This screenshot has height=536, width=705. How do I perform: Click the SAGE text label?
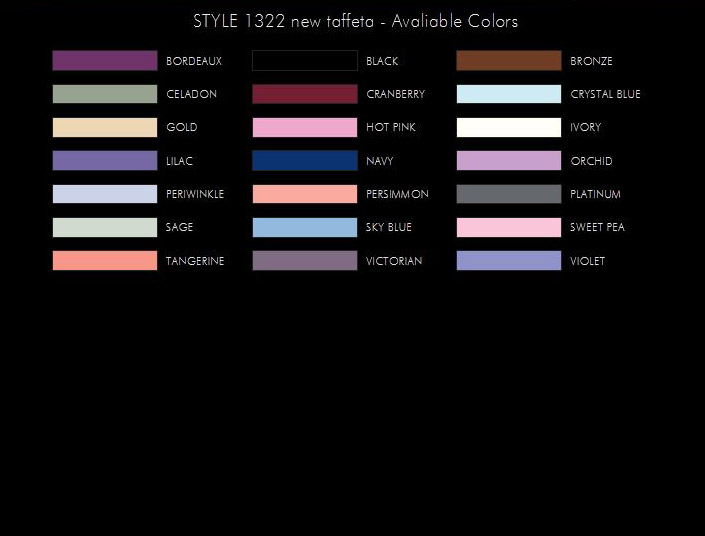179,227
